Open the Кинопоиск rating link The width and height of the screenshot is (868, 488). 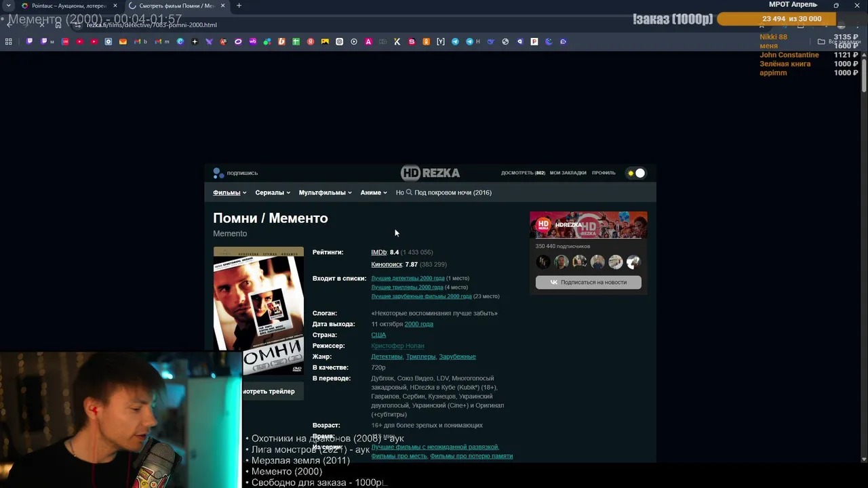coord(387,264)
